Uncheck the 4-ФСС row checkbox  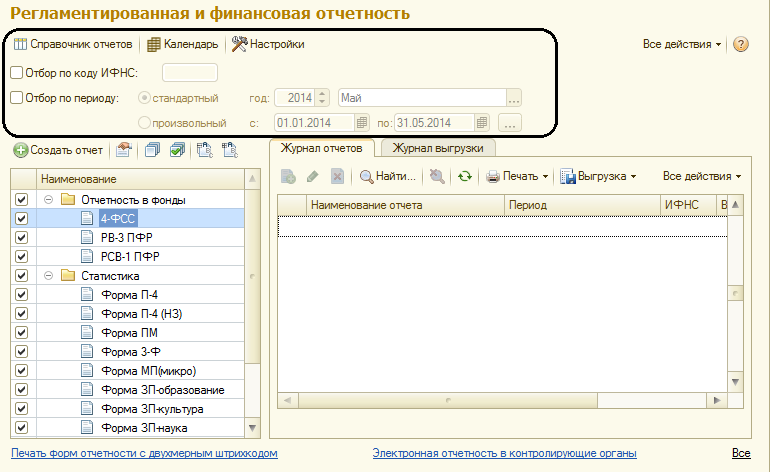coord(22,219)
